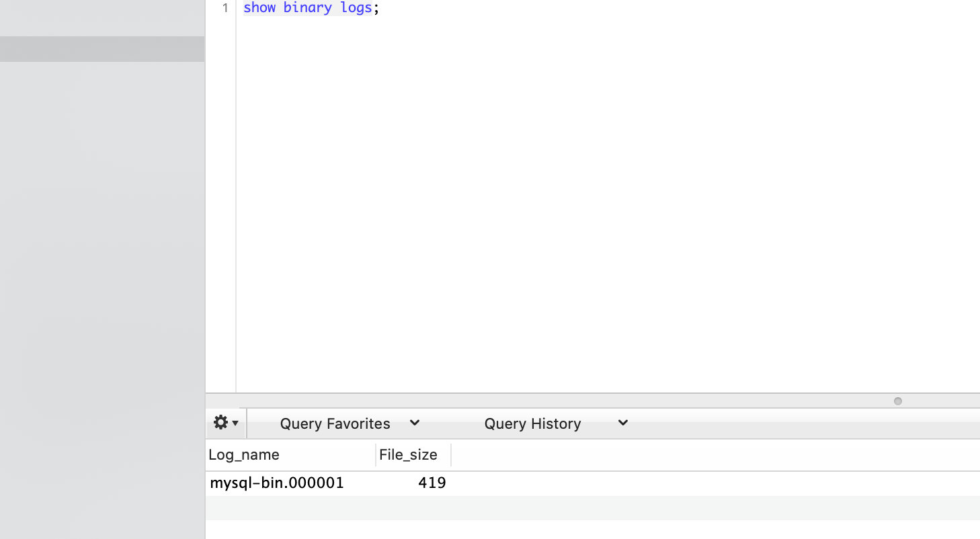Open the Query History dropdown

(x=556, y=423)
